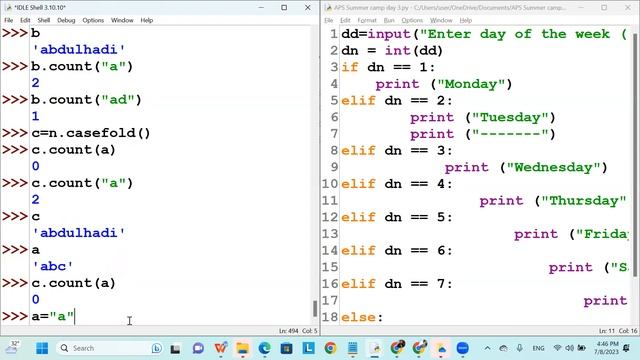The width and height of the screenshot is (640, 360).
Task: Open the File menu in IDLE Shell
Action: click(9, 20)
